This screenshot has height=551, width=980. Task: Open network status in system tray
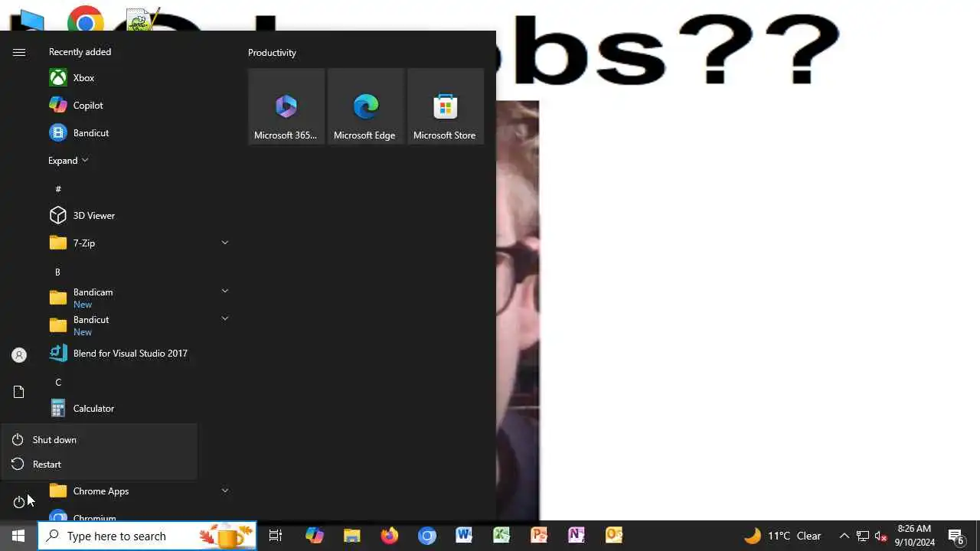click(x=863, y=536)
